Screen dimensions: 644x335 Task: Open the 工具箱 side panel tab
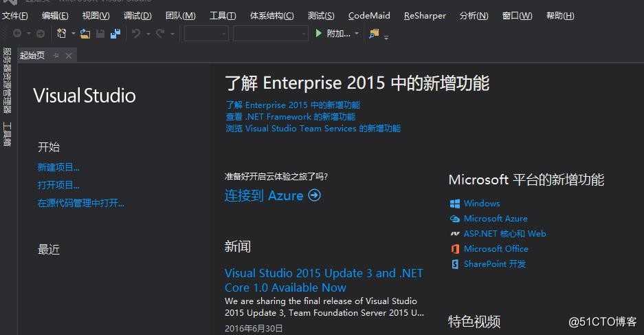point(7,134)
